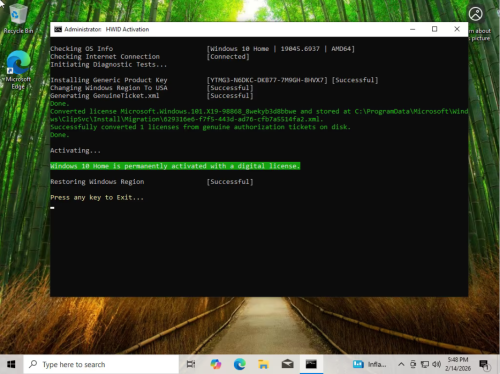Image resolution: width=500 pixels, height=374 pixels.
Task: Click the "Restoring Windows Region" line
Action: click(x=97, y=182)
